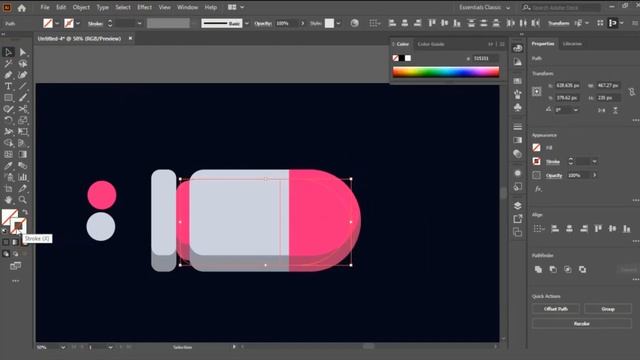Select the Hand tool
Image resolution: width=640 pixels, height=360 pixels.
tap(8, 200)
